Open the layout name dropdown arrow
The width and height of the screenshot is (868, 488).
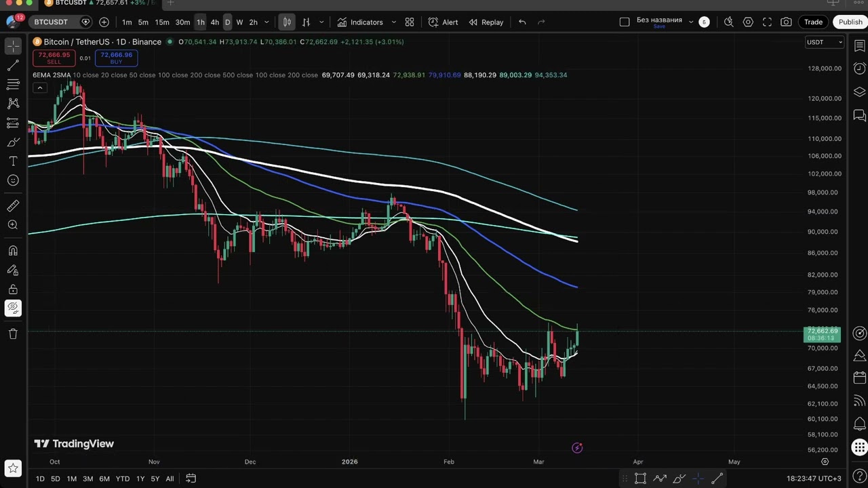pos(691,22)
